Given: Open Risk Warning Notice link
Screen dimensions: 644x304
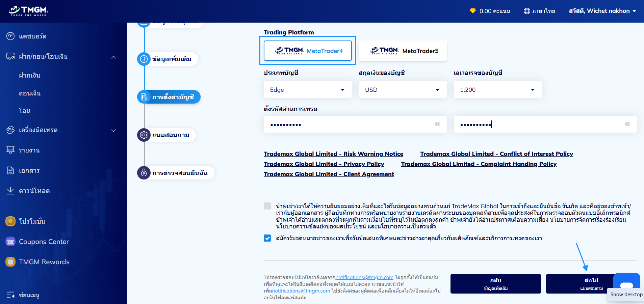Looking at the screenshot, I should (x=333, y=154).
